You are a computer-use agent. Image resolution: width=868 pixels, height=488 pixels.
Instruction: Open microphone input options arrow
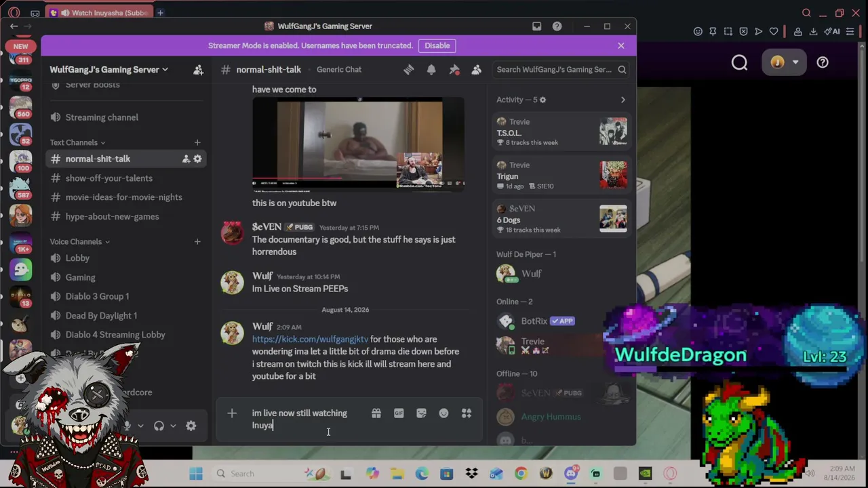140,426
